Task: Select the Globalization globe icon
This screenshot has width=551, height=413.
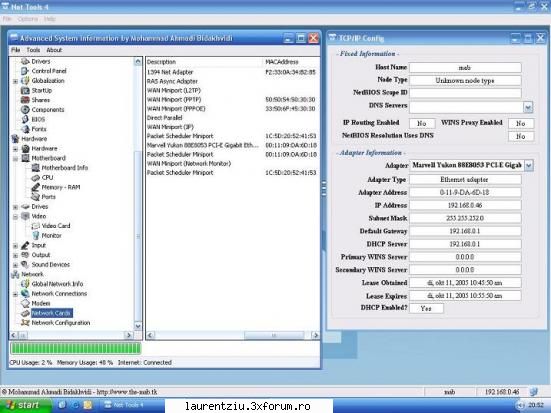Action: point(25,80)
